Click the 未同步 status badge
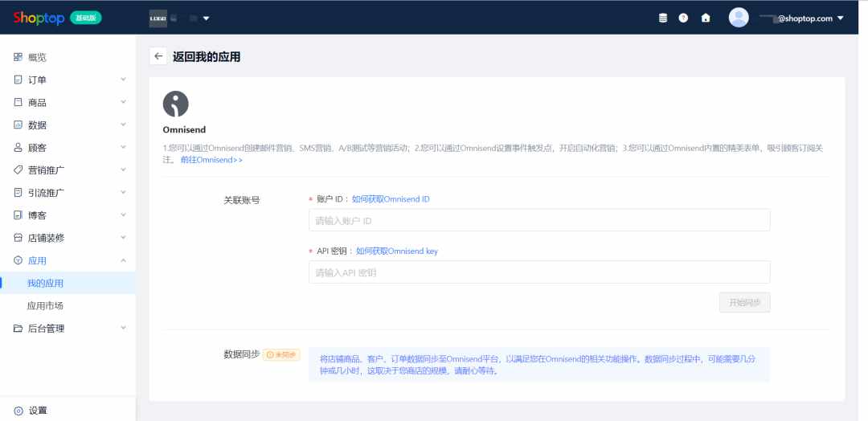Viewport: 868px width, 421px height. click(x=282, y=354)
